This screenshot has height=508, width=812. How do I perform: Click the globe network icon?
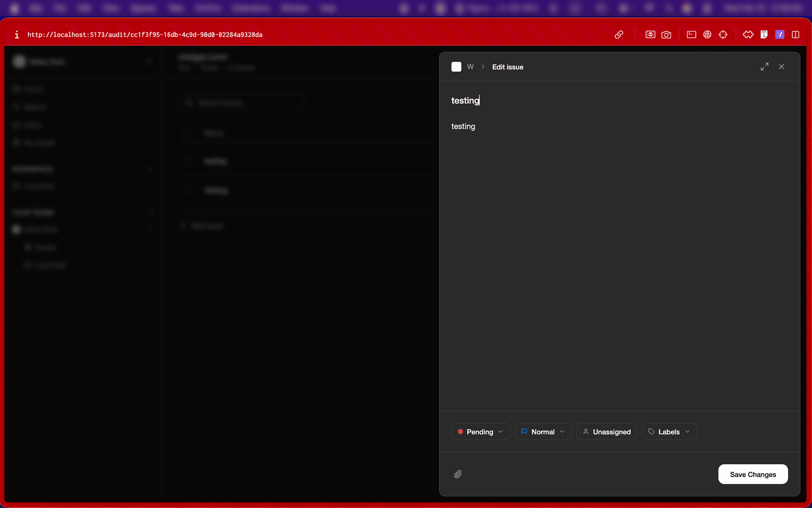pyautogui.click(x=707, y=34)
